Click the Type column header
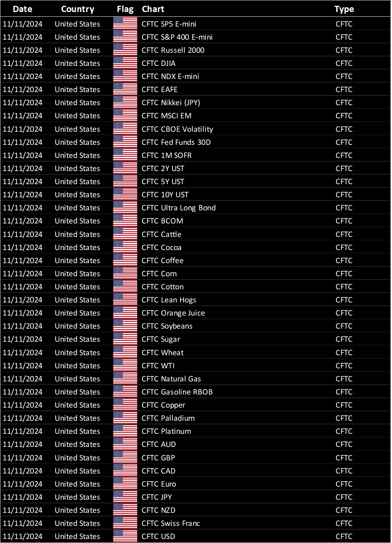392x543 pixels. click(344, 9)
